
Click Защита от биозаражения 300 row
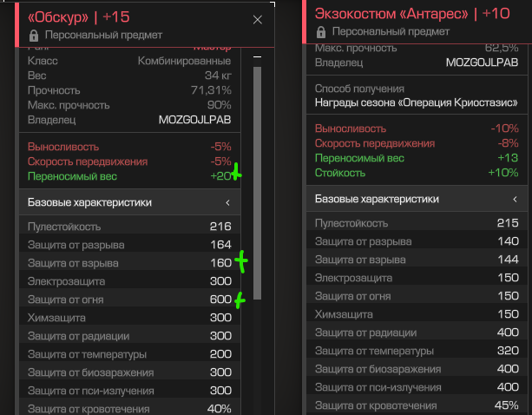click(x=129, y=372)
